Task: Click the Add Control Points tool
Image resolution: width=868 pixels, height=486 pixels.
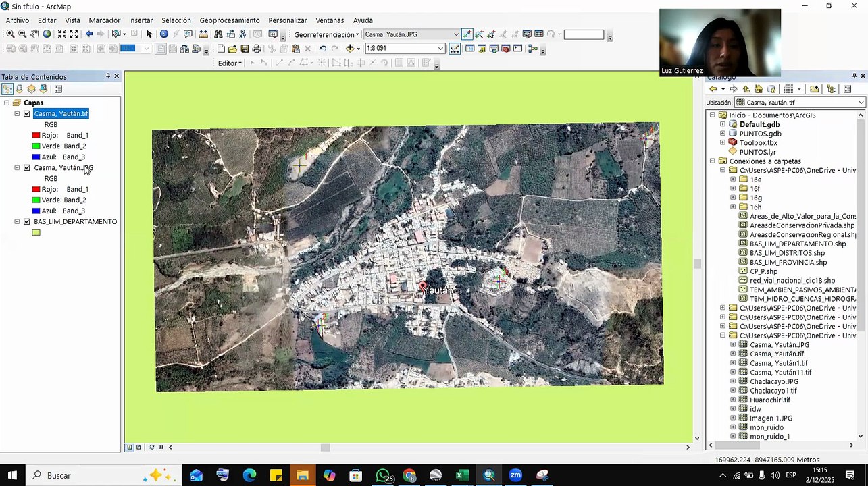Action: pyautogui.click(x=467, y=34)
